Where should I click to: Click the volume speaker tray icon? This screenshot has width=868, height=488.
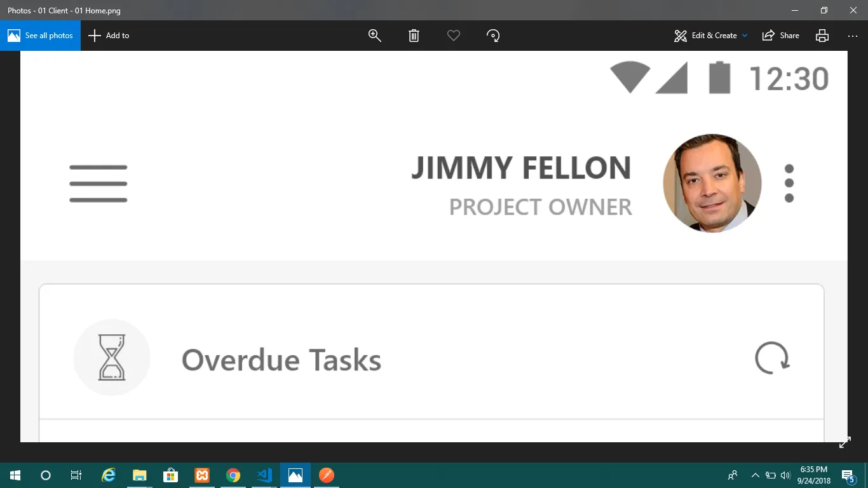click(x=785, y=475)
